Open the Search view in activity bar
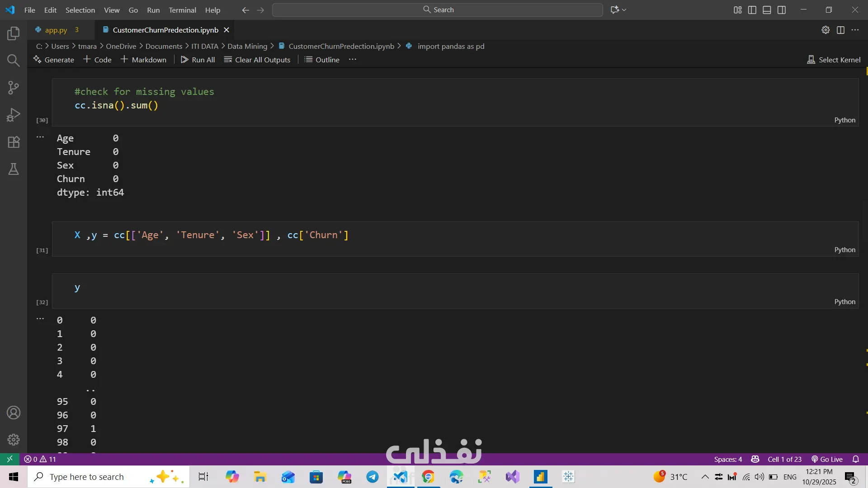 [14, 60]
